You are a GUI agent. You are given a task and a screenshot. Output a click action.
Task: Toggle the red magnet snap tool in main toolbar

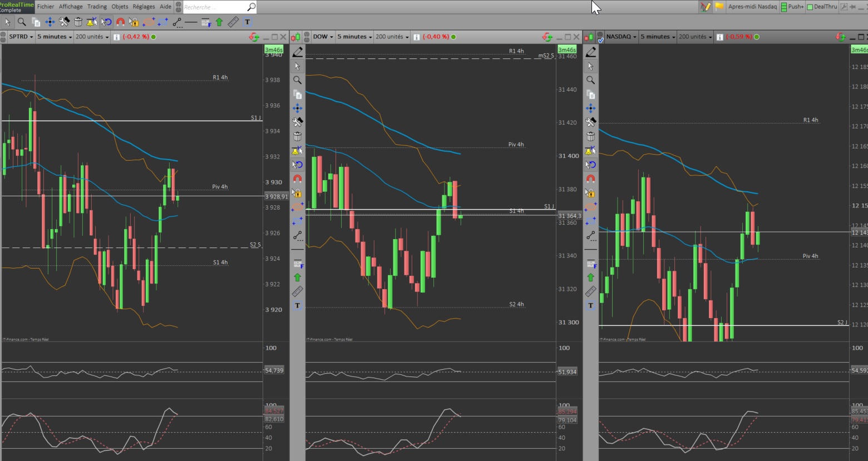[120, 22]
